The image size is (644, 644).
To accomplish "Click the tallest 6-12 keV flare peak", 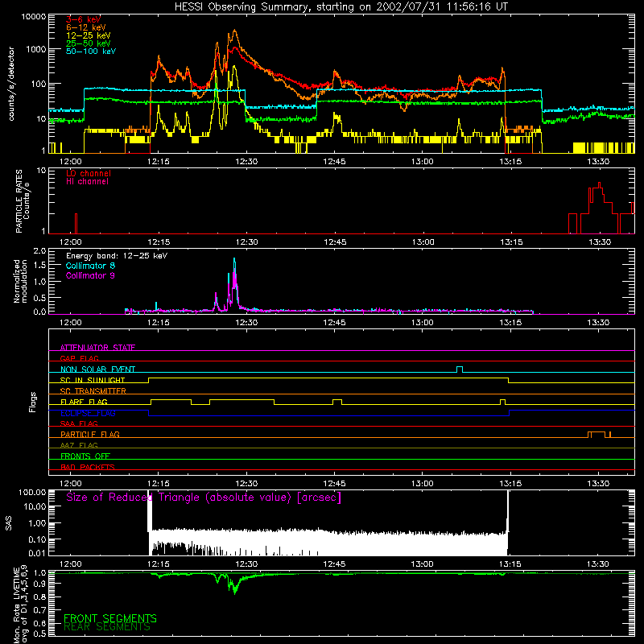I will tap(234, 30).
